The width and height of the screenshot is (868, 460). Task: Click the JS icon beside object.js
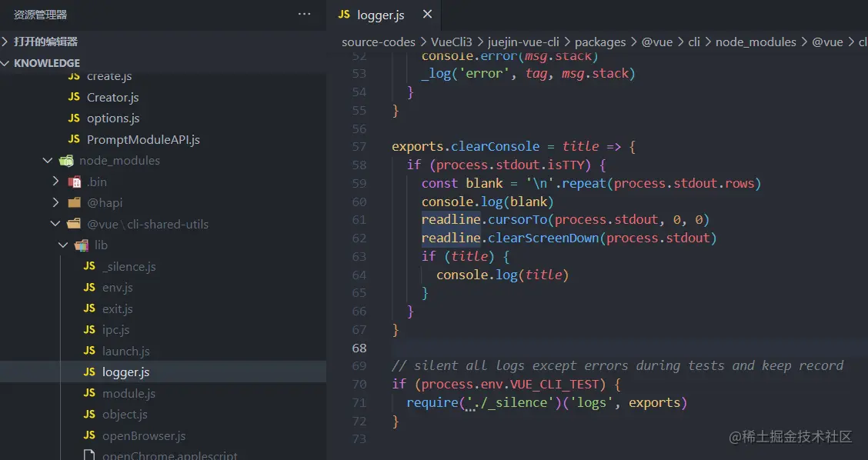[x=90, y=414]
